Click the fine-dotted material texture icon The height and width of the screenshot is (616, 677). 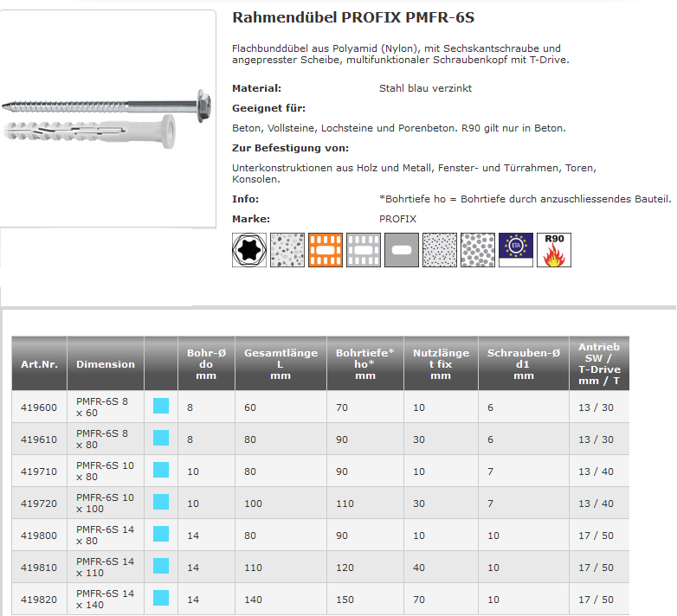(x=440, y=250)
